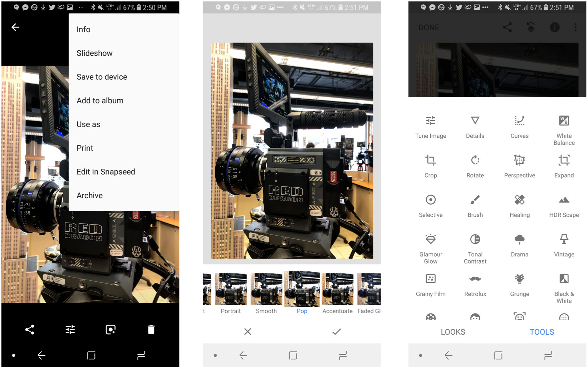Select the Brush tool
The height and width of the screenshot is (369, 588).
475,206
